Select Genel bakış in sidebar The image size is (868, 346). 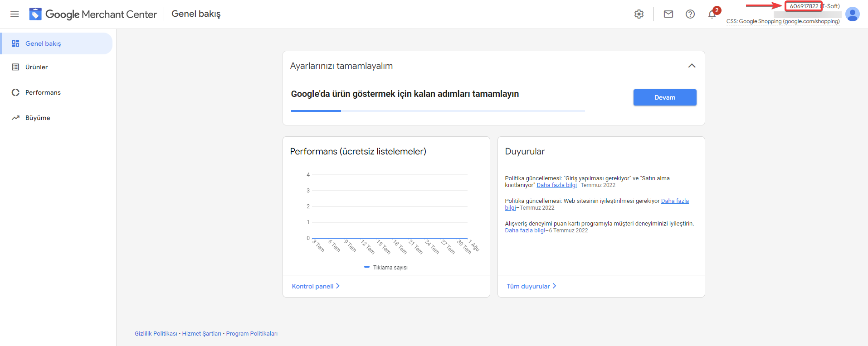pyautogui.click(x=56, y=43)
